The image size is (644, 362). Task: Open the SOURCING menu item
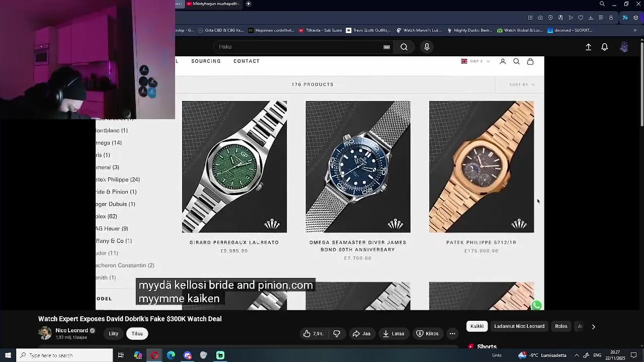click(x=206, y=61)
